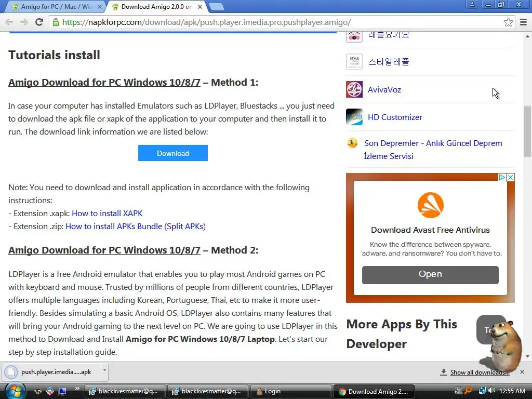Screen dimensions: 532x399
Task: Expand the quick launch overflow chevron
Action: [77, 389]
